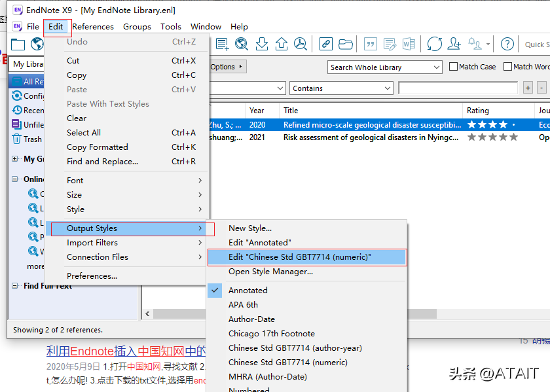
Task: Open the Contains comparison dropdown
Action: 341,88
